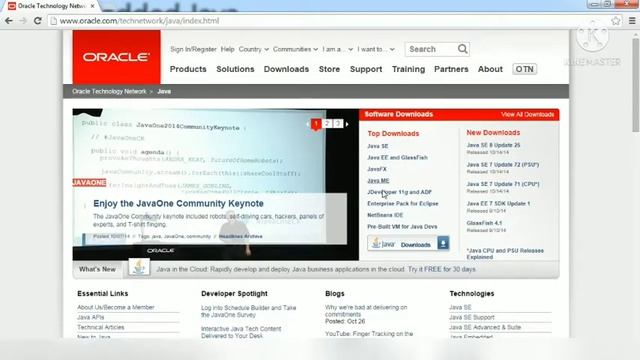Click the Java Downloads button

tap(408, 244)
